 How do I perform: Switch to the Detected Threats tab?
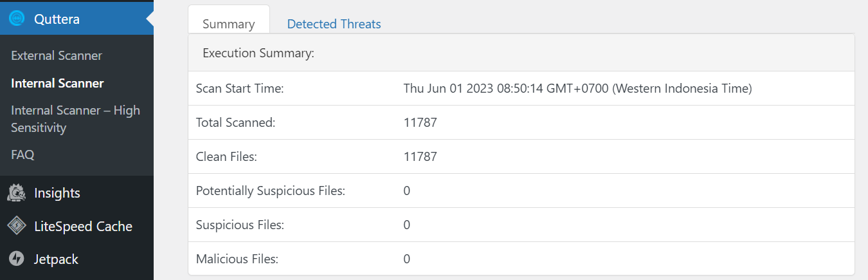pos(334,24)
